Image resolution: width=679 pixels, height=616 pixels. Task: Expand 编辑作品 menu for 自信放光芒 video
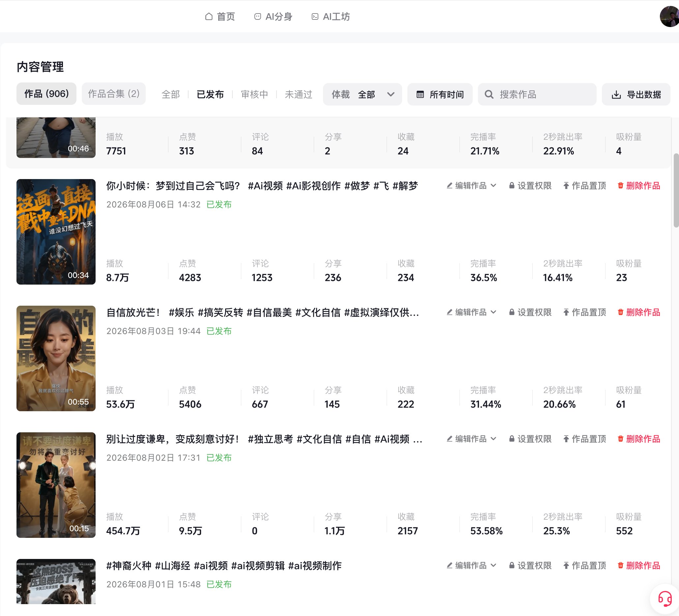[x=471, y=312]
